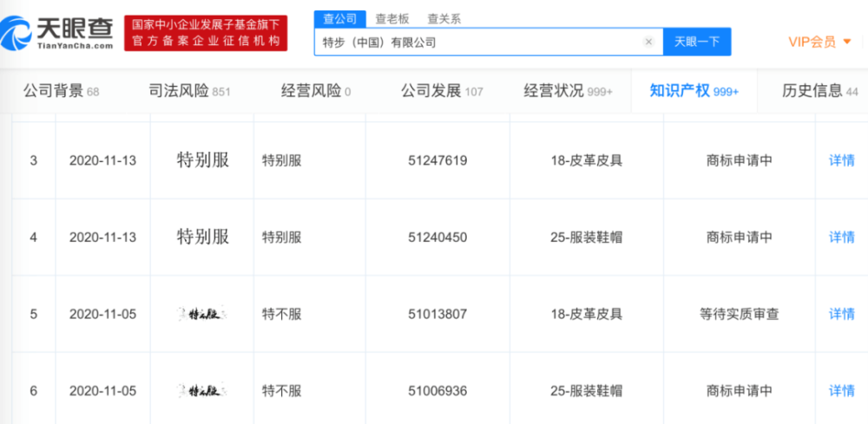Select the 查关系 search tab
Screen dimensions: 868x424
[x=444, y=19]
